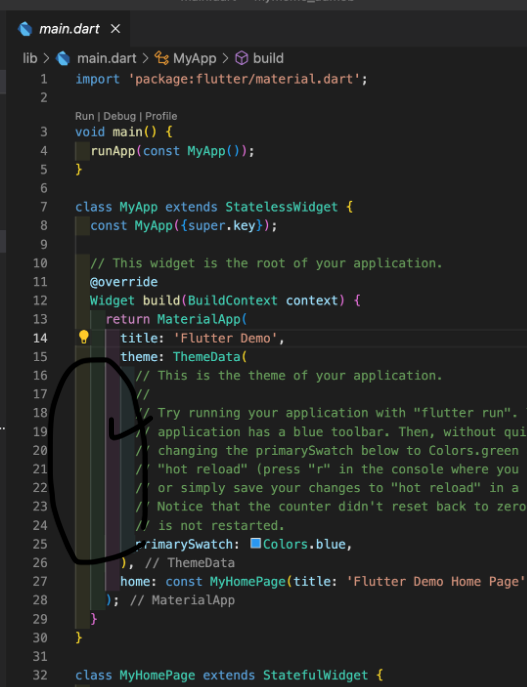
Task: Click the Debug code lens above main
Action: tap(119, 116)
